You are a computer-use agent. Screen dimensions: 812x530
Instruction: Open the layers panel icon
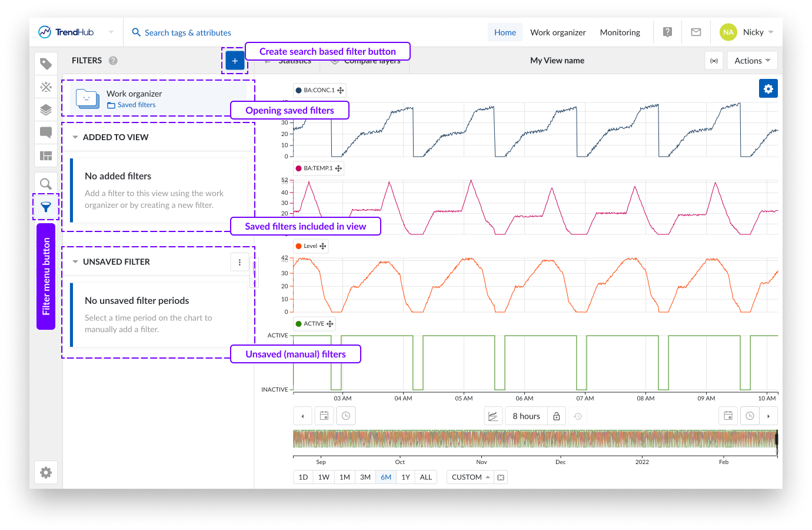[x=46, y=110]
